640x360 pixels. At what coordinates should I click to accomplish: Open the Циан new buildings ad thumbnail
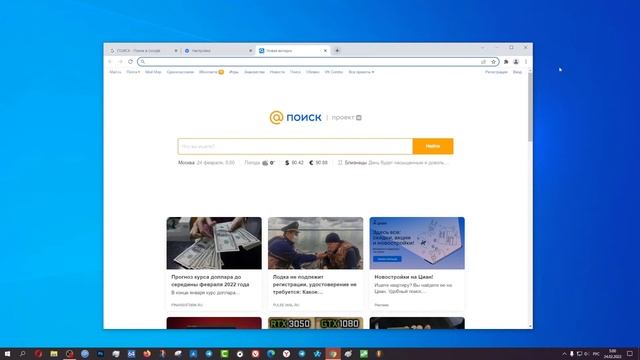pos(417,243)
